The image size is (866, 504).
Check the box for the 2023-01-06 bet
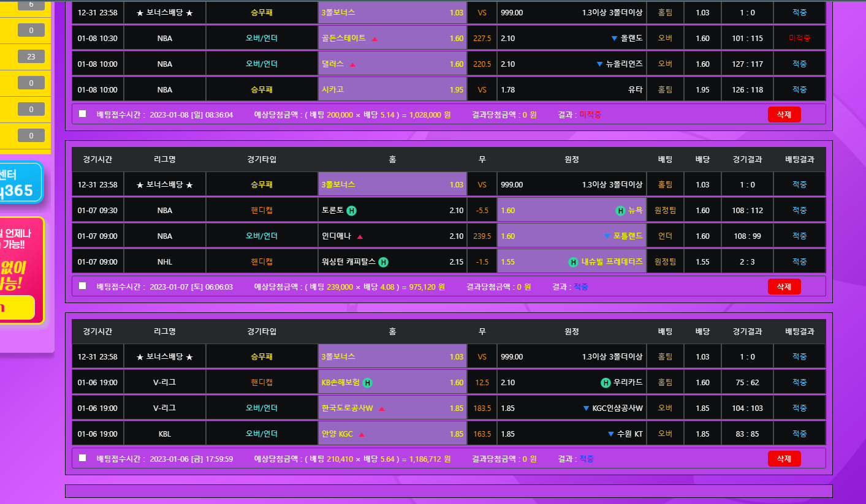pyautogui.click(x=83, y=458)
